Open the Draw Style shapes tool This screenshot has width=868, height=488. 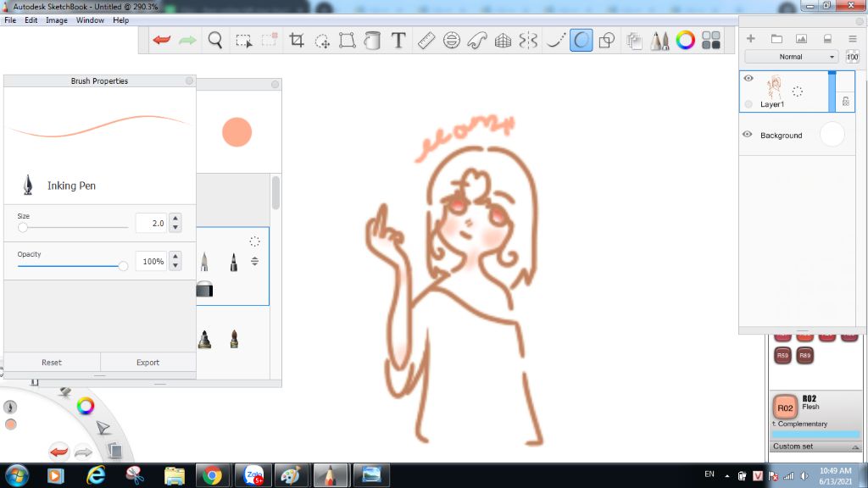(607, 40)
